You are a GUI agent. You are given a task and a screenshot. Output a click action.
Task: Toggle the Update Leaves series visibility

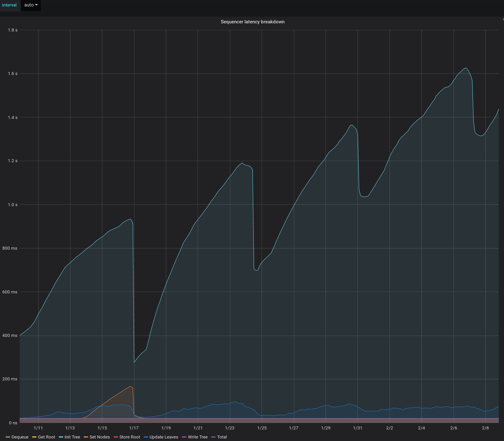163,437
